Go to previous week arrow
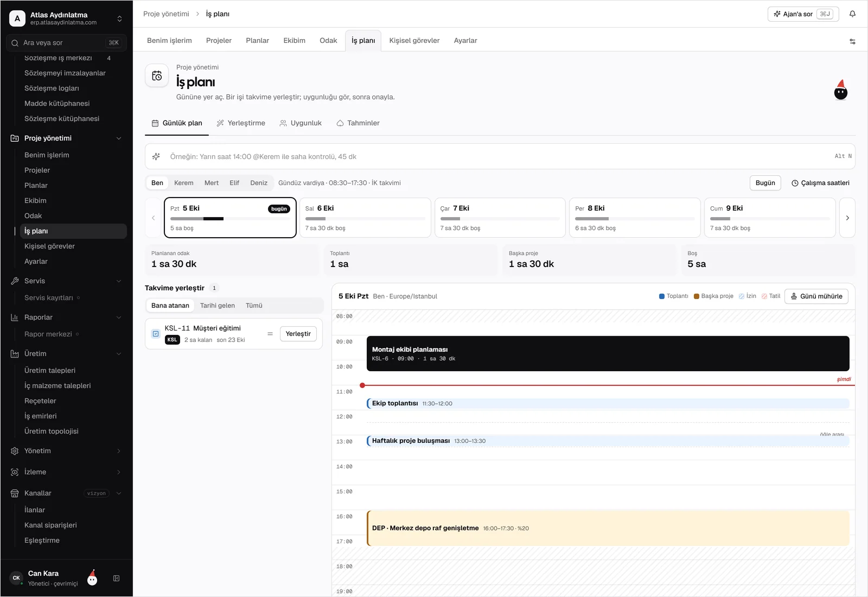The height and width of the screenshot is (597, 868). pyautogui.click(x=154, y=218)
